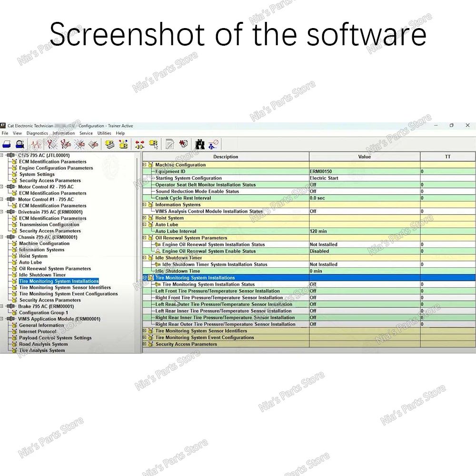The width and height of the screenshot is (476, 476).
Task: Click the Description column header
Action: (226, 157)
